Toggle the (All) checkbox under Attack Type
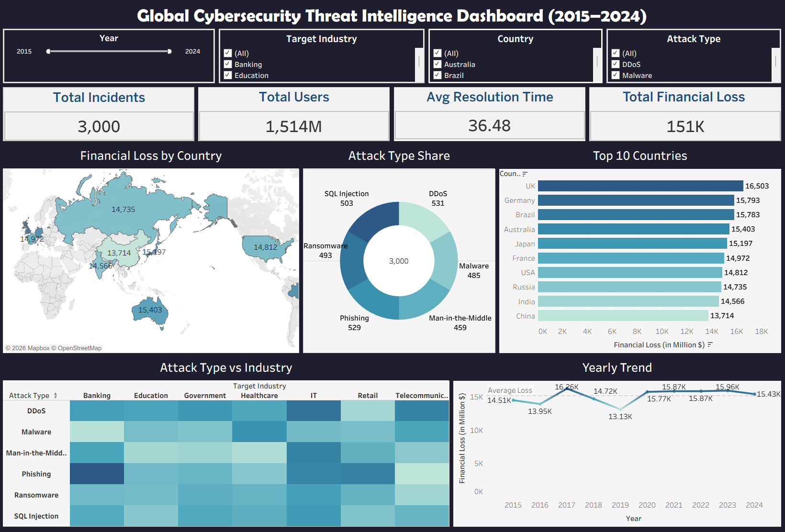The height and width of the screenshot is (532, 785). [616, 53]
